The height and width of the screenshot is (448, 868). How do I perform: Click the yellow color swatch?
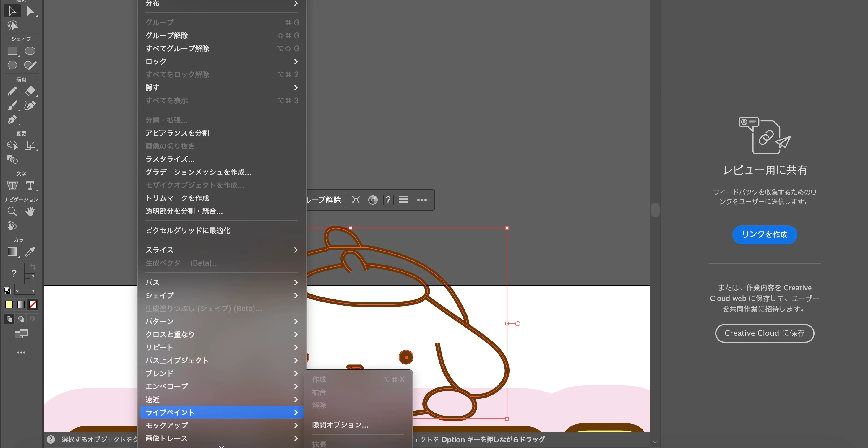(9, 304)
